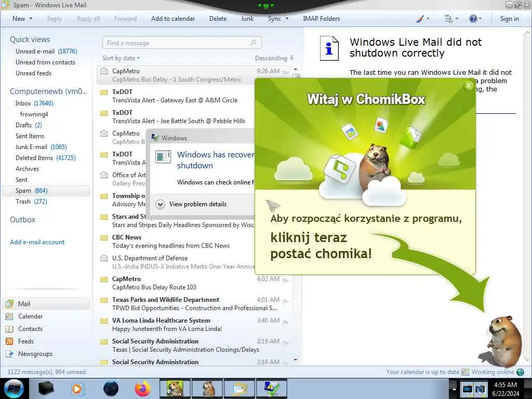Open the Junk E-mail folder
Screen dimensions: 532x399
point(41,147)
